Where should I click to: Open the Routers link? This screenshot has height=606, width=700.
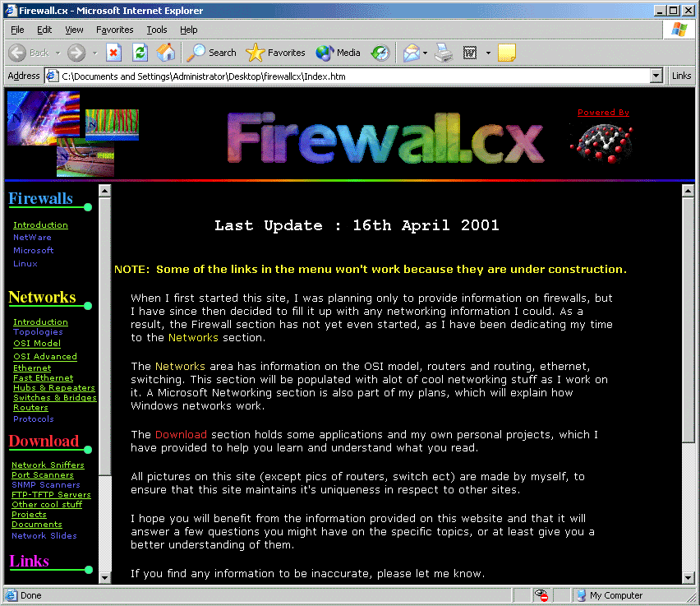click(x=30, y=407)
